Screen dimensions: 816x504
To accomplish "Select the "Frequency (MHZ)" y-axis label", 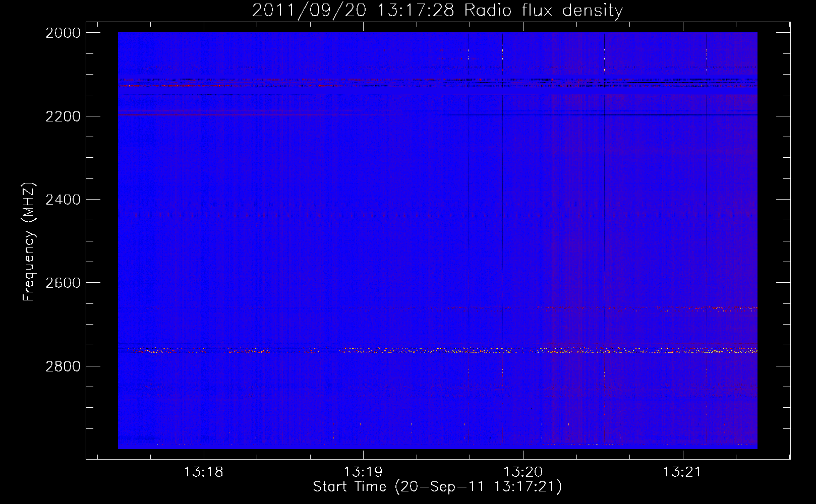I will [x=29, y=241].
